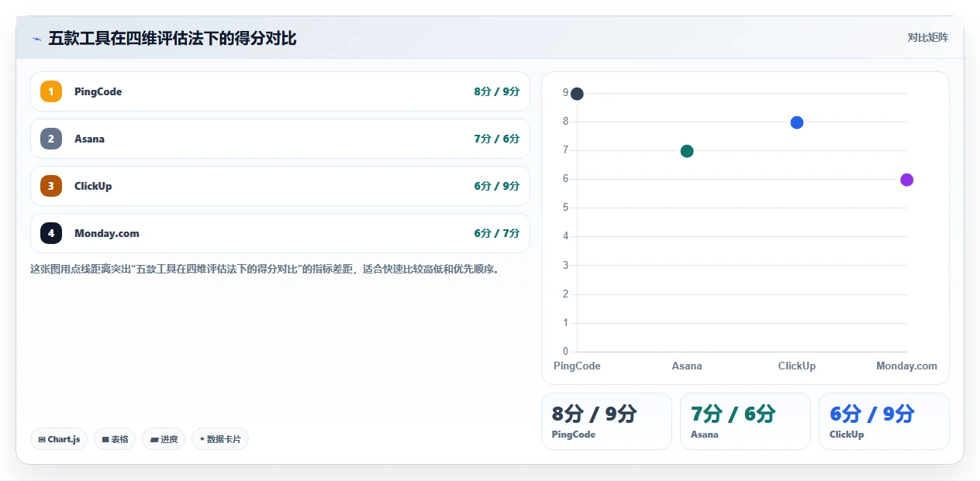Click the 进度 tag chip
The width and height of the screenshot is (980, 481).
click(x=164, y=439)
